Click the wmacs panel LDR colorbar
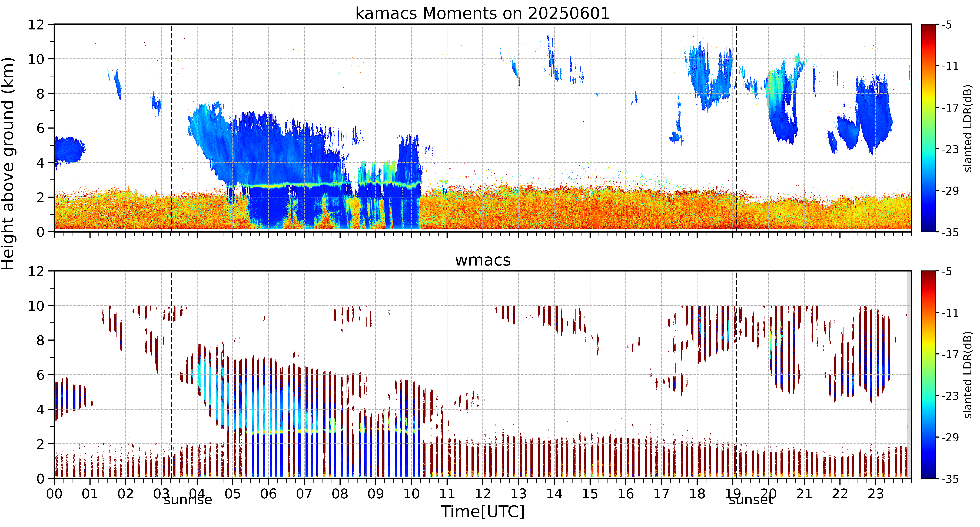The width and height of the screenshot is (980, 527). point(929,375)
